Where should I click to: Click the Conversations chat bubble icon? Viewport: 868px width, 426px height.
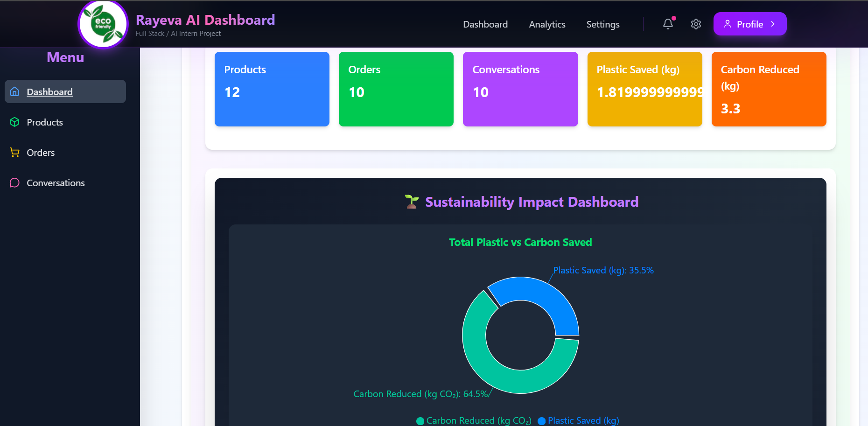pyautogui.click(x=15, y=183)
